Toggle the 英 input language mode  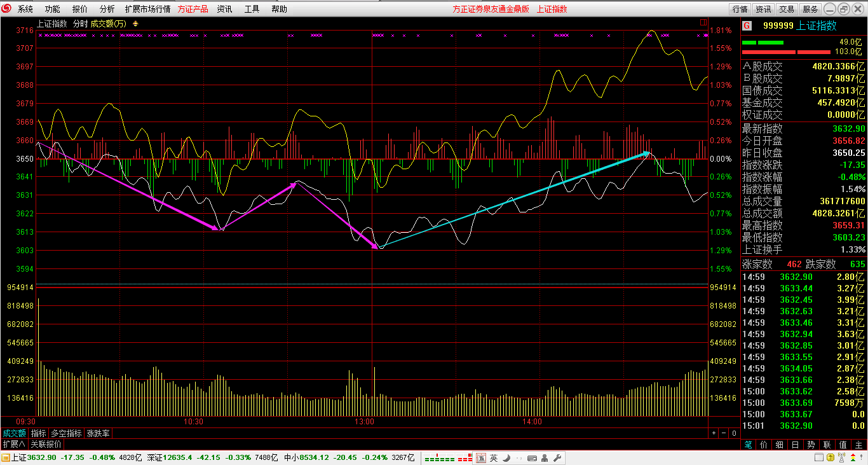pyautogui.click(x=494, y=458)
